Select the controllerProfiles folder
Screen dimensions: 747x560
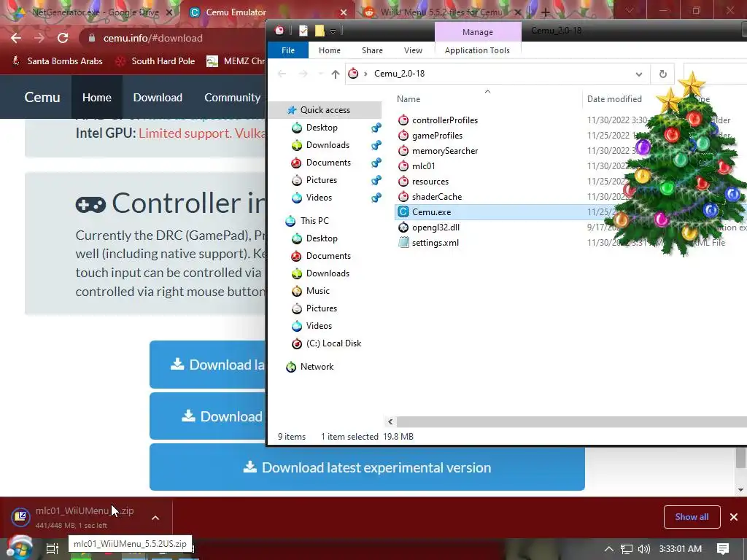(x=445, y=120)
